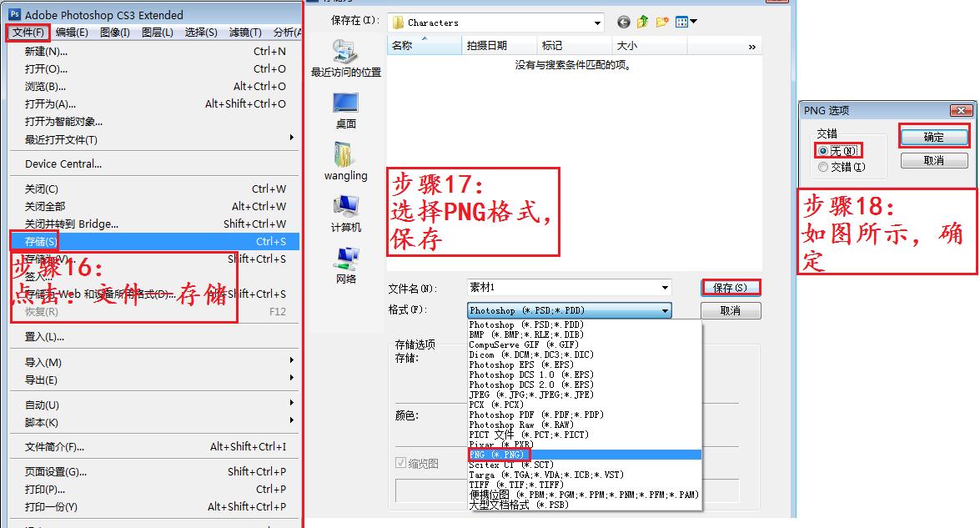Expand the 导入(M) submenu
This screenshot has width=980, height=528.
[291, 360]
